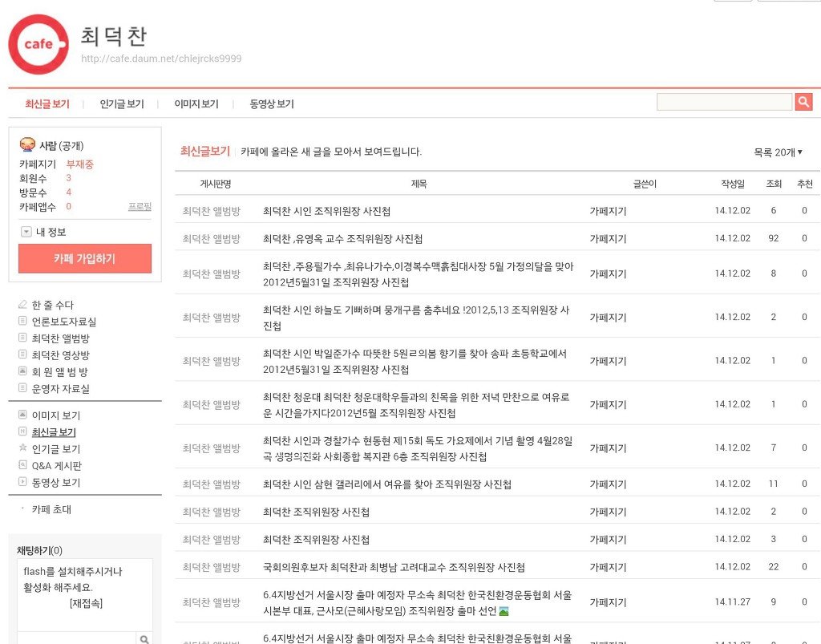
Task: Focus the cafe search input field
Action: point(724,102)
